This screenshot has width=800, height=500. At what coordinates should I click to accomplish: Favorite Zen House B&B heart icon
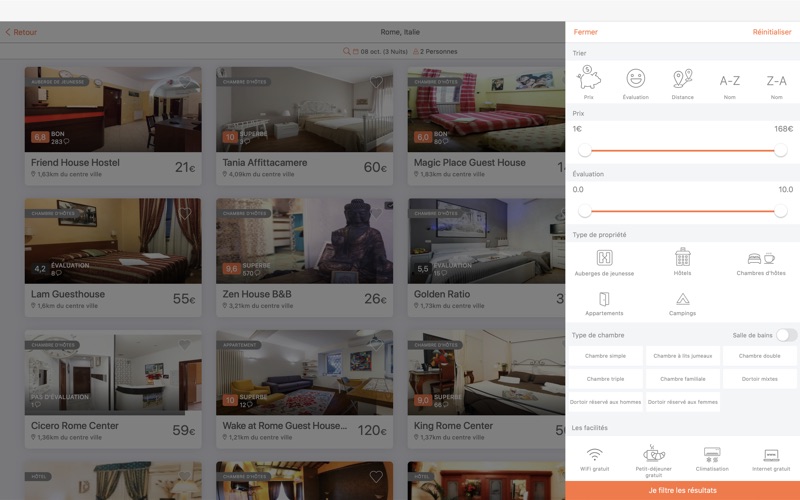click(x=376, y=213)
